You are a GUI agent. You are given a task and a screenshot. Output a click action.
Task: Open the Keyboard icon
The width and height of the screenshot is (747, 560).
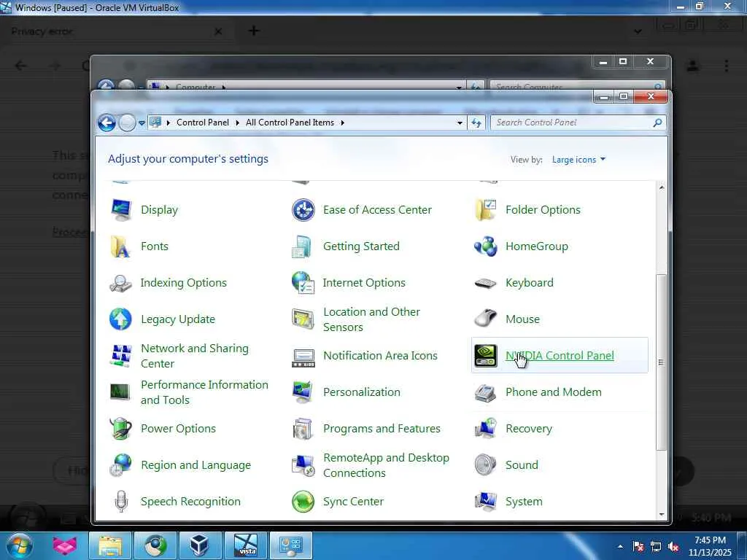pos(485,283)
